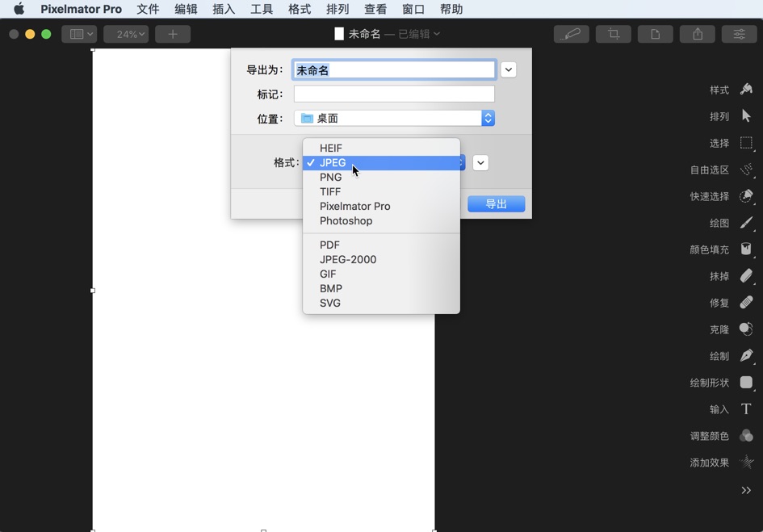Open the 编辑 menu

[x=186, y=9]
